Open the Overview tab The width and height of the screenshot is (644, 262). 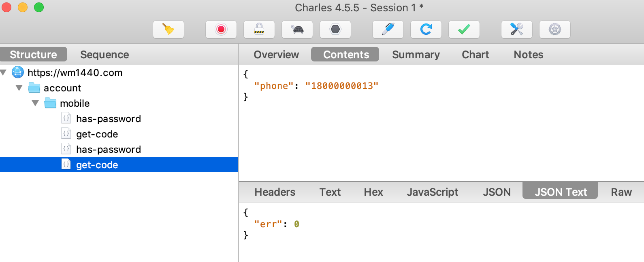276,55
